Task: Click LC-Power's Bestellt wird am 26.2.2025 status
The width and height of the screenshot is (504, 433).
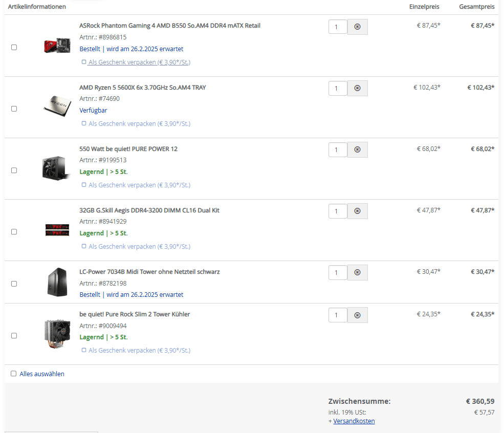Action: point(131,294)
